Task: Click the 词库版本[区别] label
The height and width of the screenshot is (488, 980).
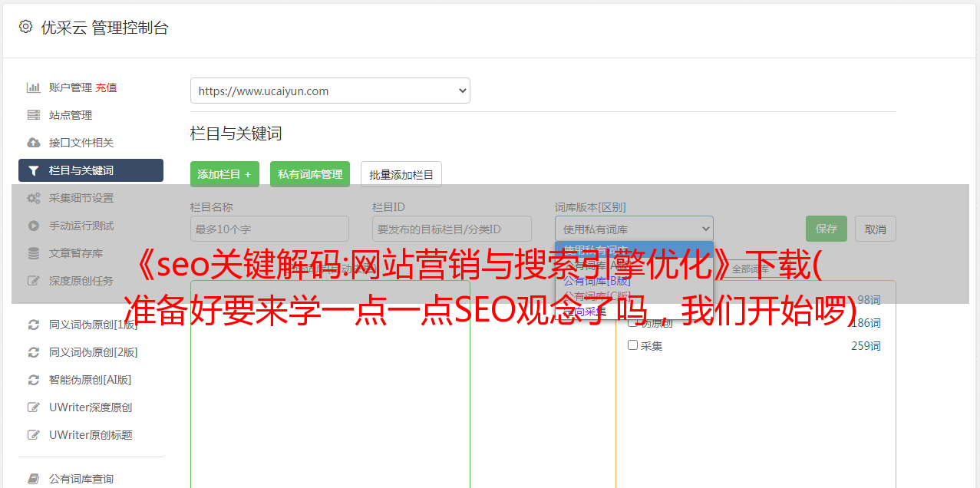Action: (590, 207)
